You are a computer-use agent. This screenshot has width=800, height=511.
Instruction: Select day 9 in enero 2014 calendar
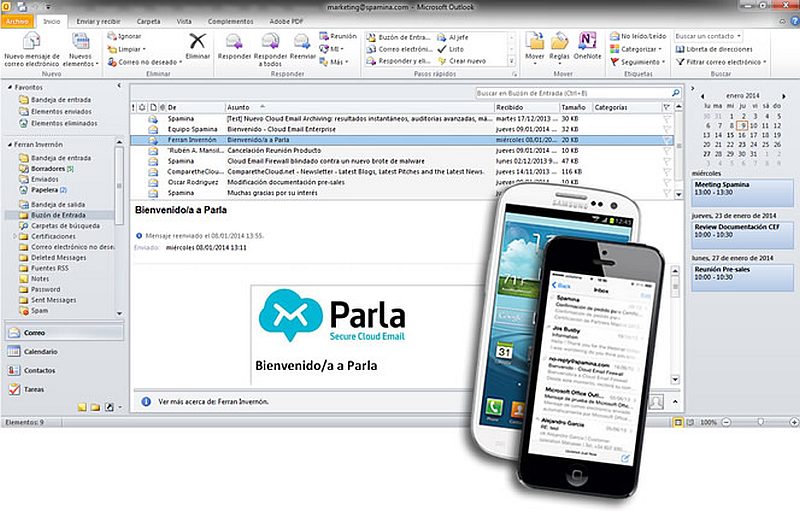pyautogui.click(x=743, y=125)
